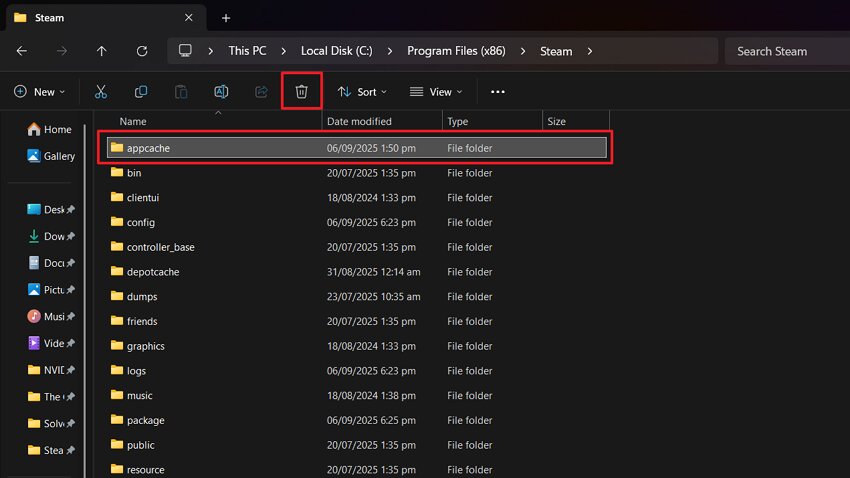Click the Rename icon in toolbar
Screen dimensions: 850x478
[x=221, y=92]
